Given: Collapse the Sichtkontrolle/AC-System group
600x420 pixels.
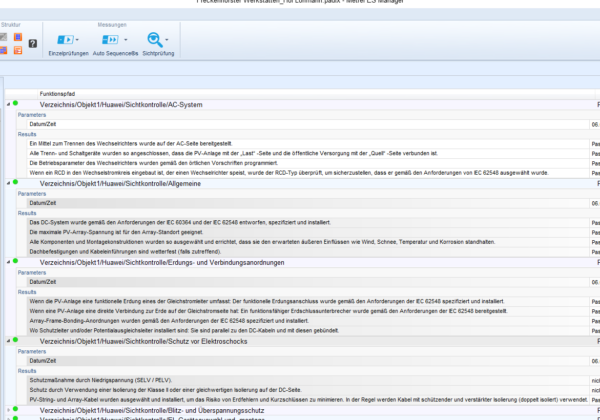Looking at the screenshot, I should 8,104.
